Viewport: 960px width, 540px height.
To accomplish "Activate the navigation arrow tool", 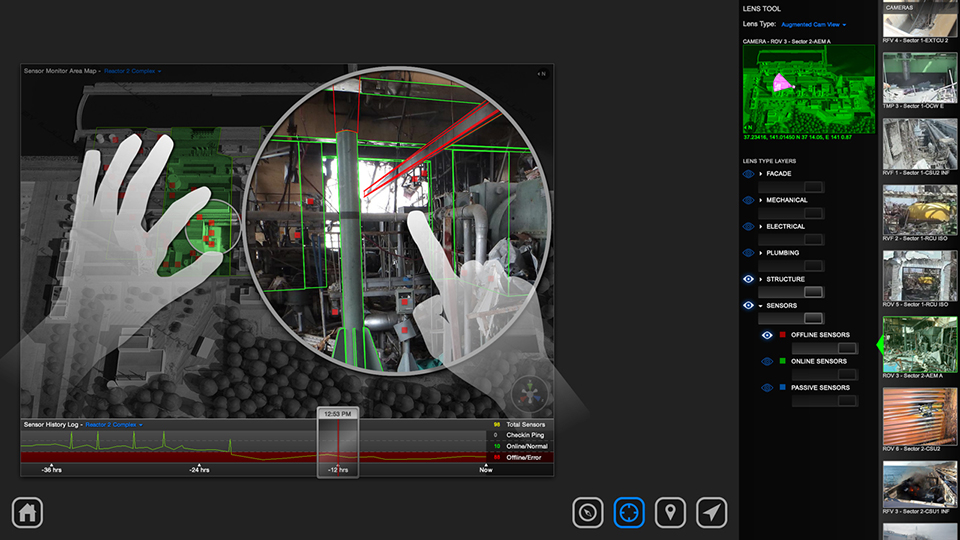I will (x=711, y=512).
